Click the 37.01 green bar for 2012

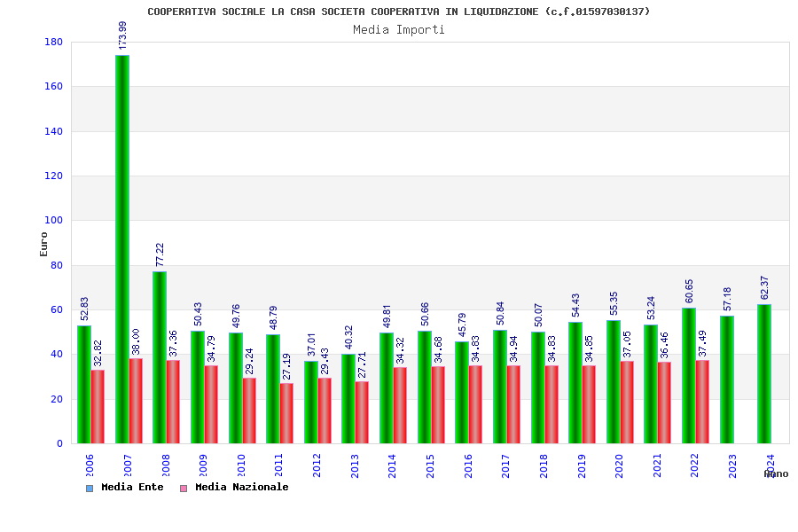(311, 403)
